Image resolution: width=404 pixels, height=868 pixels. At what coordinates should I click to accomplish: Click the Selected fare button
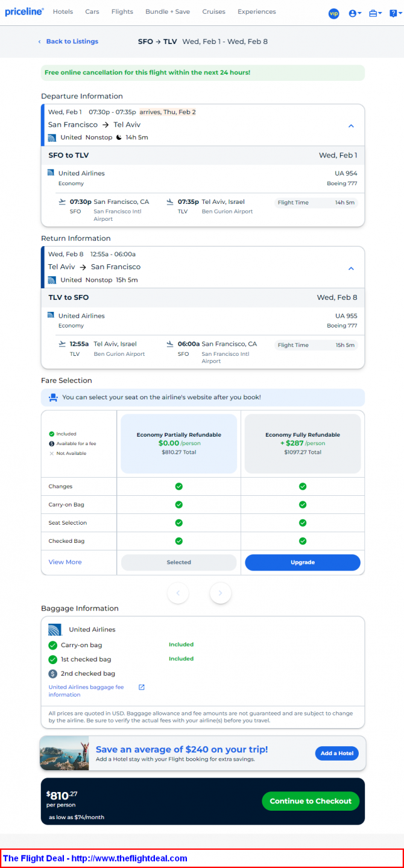pyautogui.click(x=179, y=562)
